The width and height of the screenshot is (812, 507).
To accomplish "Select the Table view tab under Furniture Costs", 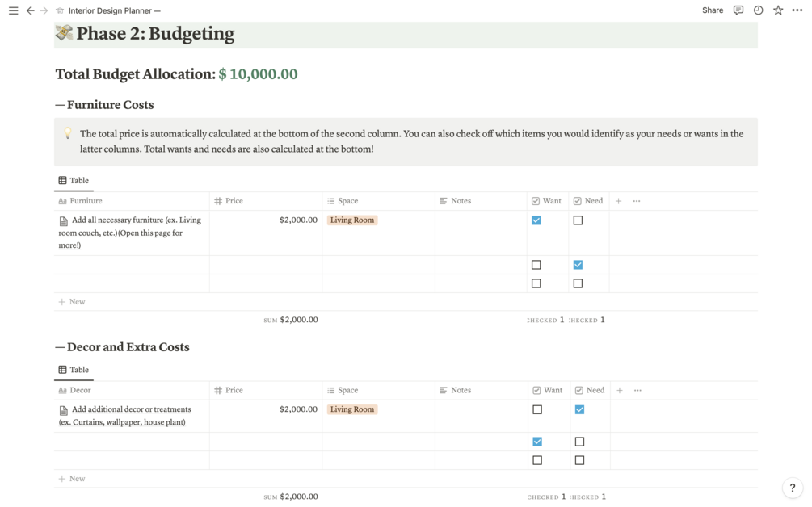I will pyautogui.click(x=74, y=181).
